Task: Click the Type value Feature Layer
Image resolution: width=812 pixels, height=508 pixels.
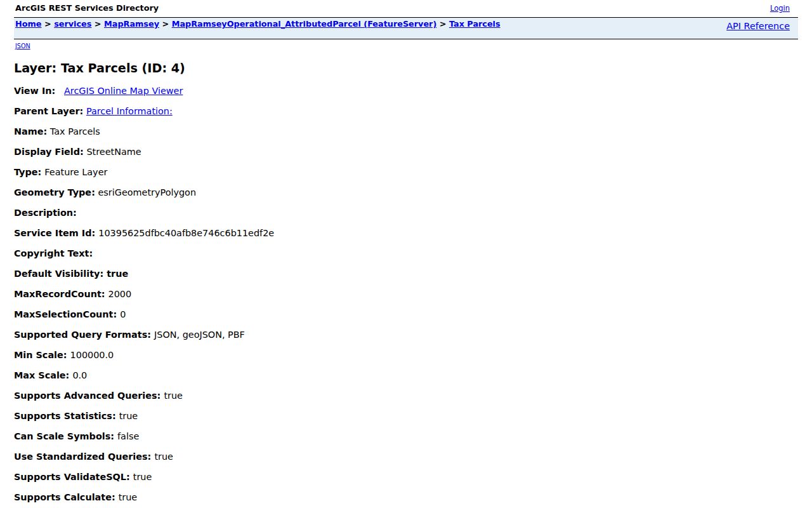Action: pyautogui.click(x=76, y=172)
